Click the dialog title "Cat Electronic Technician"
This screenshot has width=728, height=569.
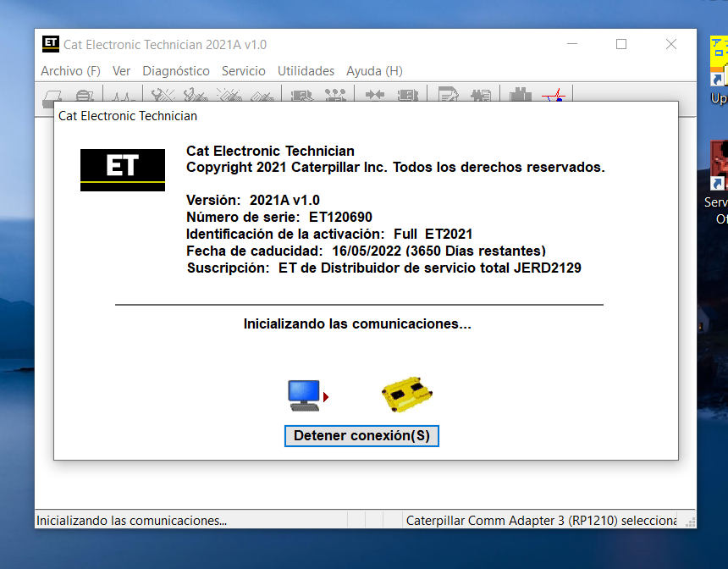click(128, 116)
